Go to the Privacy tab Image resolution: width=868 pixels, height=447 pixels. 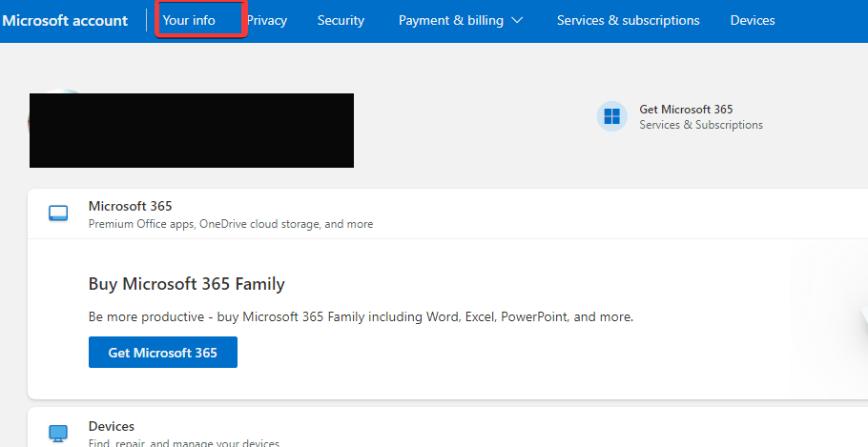[267, 20]
